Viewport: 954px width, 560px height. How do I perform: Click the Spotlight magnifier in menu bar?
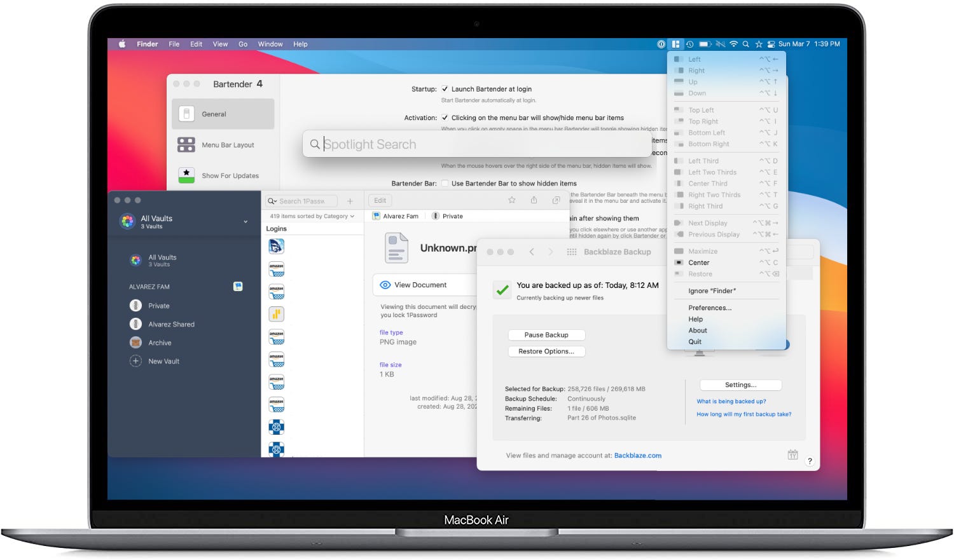745,44
